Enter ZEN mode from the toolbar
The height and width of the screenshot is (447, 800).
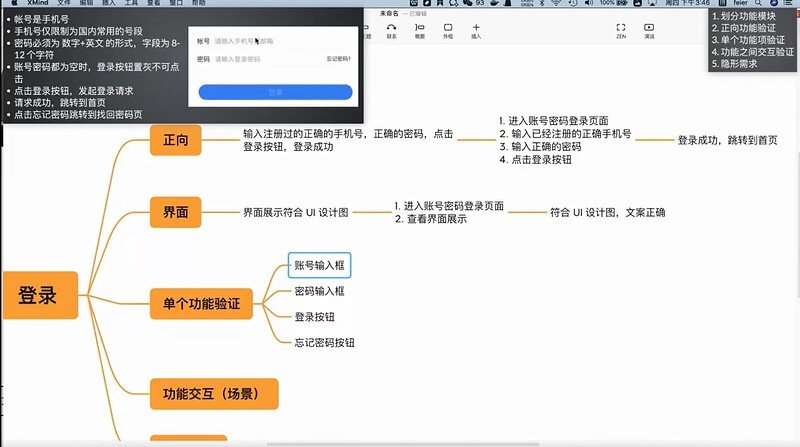[621, 29]
